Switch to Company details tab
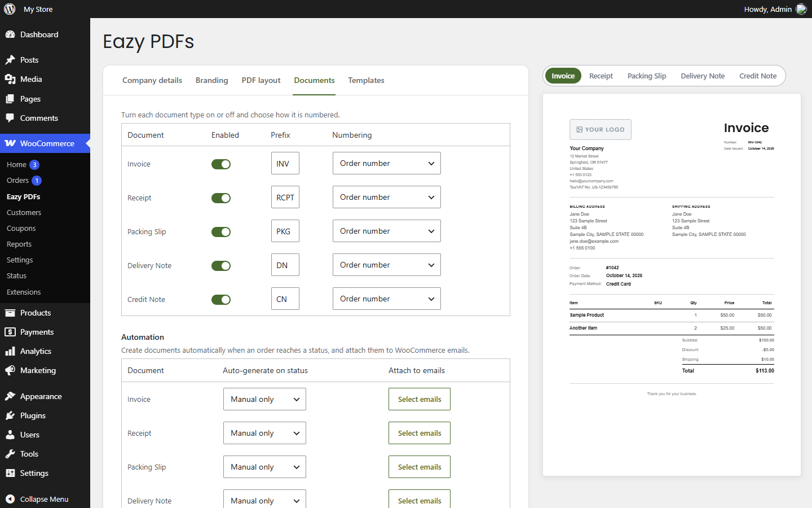 [x=152, y=80]
